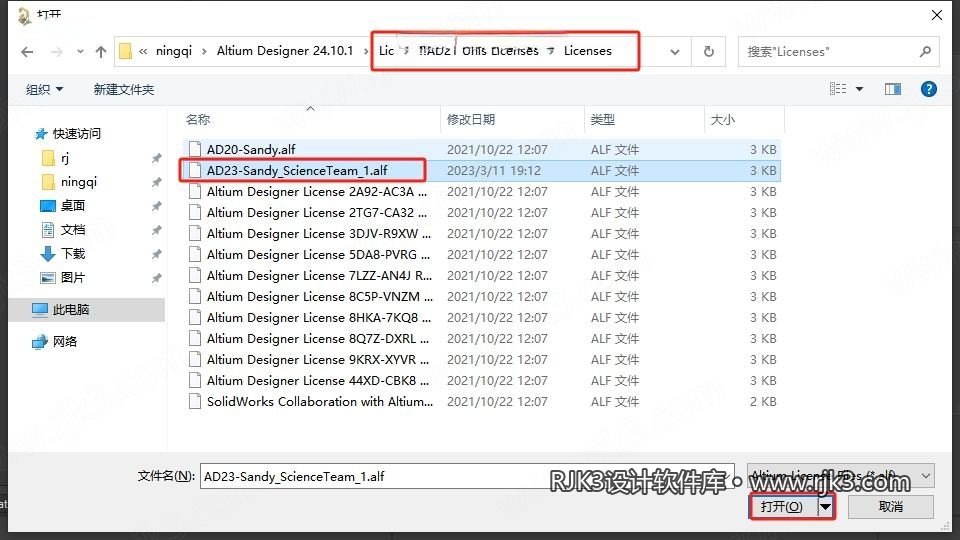Sort by 类型 column header
Image resolution: width=960 pixels, height=540 pixels.
point(602,119)
